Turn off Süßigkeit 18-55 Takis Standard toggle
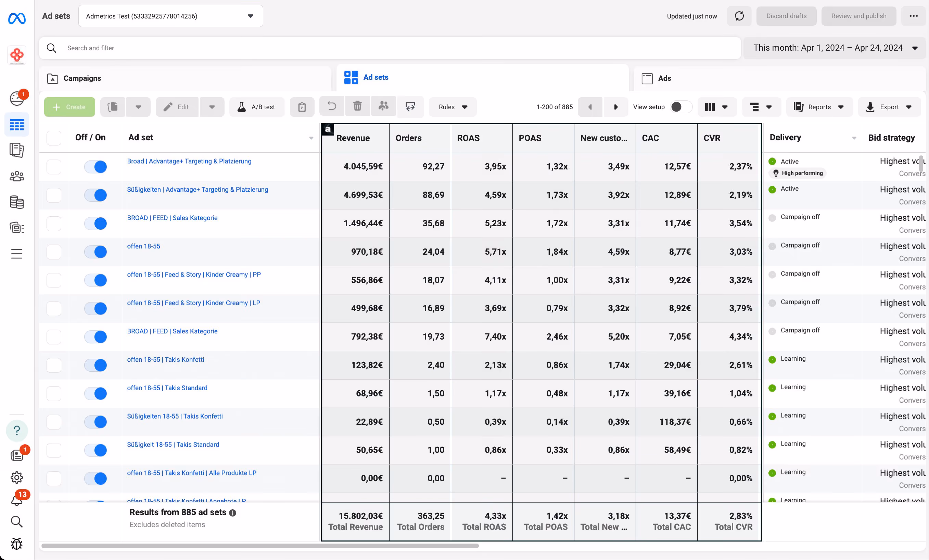The image size is (929, 560). click(x=96, y=450)
